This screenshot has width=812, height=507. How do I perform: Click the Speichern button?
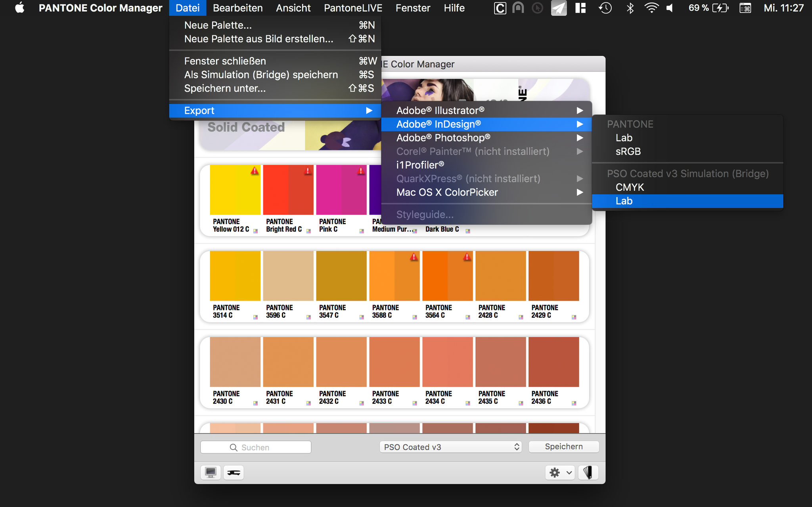564,447
